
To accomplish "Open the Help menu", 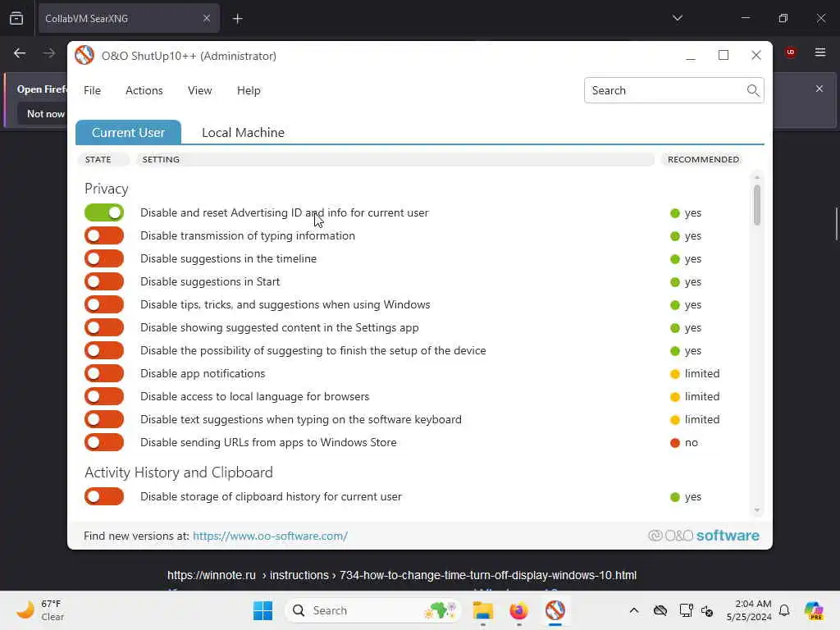I will (249, 90).
